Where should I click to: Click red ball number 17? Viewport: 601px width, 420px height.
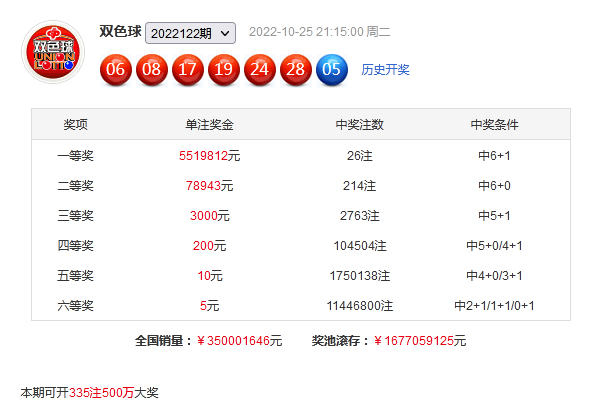click(188, 70)
